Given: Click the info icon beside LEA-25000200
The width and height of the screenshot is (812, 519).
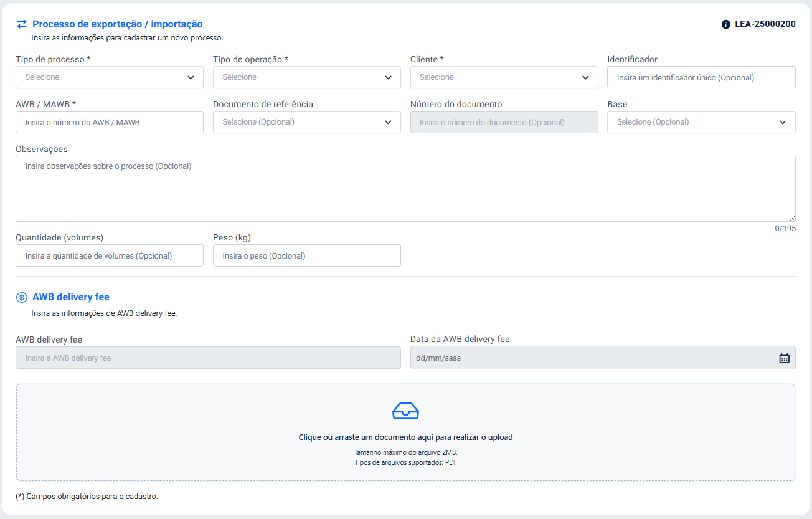Looking at the screenshot, I should click(725, 24).
